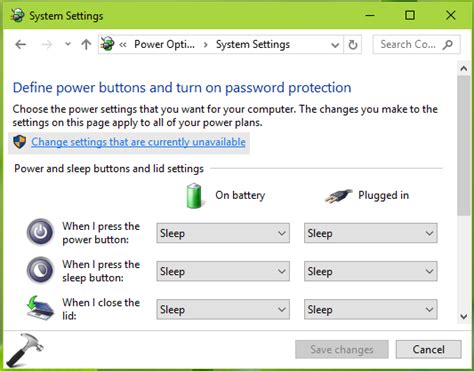Viewport: 474px width, 371px height.
Task: Refresh the System Settings page
Action: point(353,44)
